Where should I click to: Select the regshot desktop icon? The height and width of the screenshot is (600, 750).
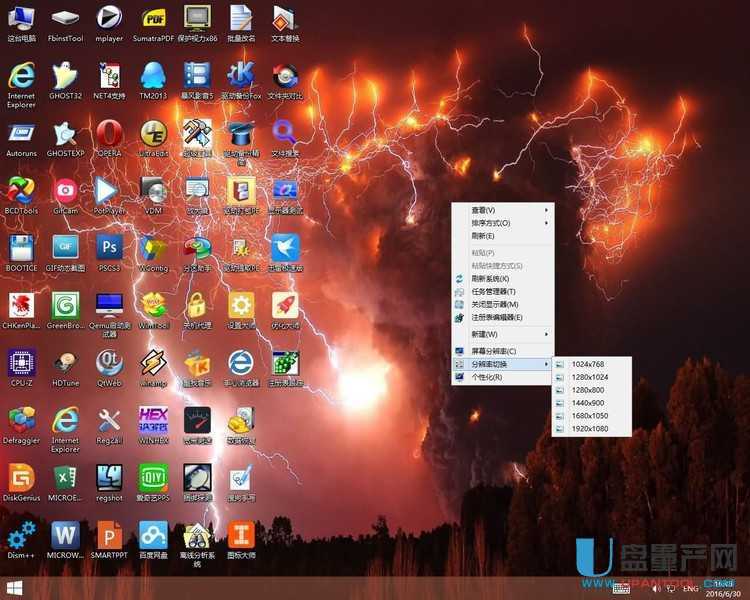point(109,483)
